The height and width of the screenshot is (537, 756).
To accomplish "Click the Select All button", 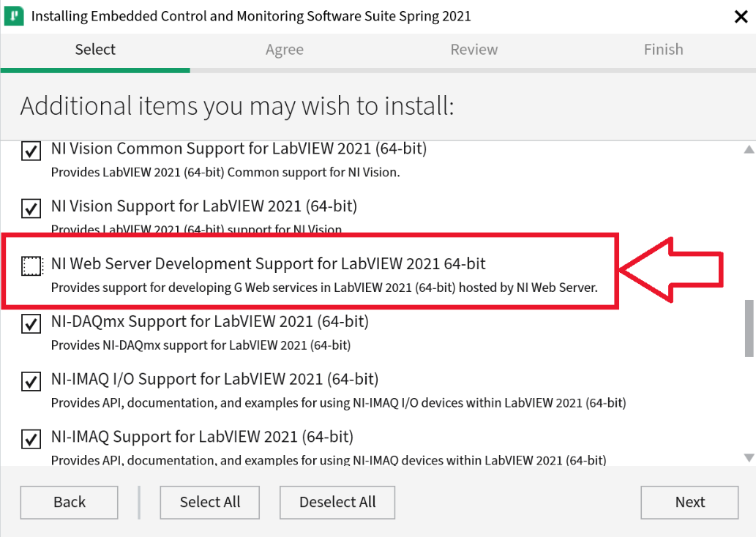I will pos(210,502).
